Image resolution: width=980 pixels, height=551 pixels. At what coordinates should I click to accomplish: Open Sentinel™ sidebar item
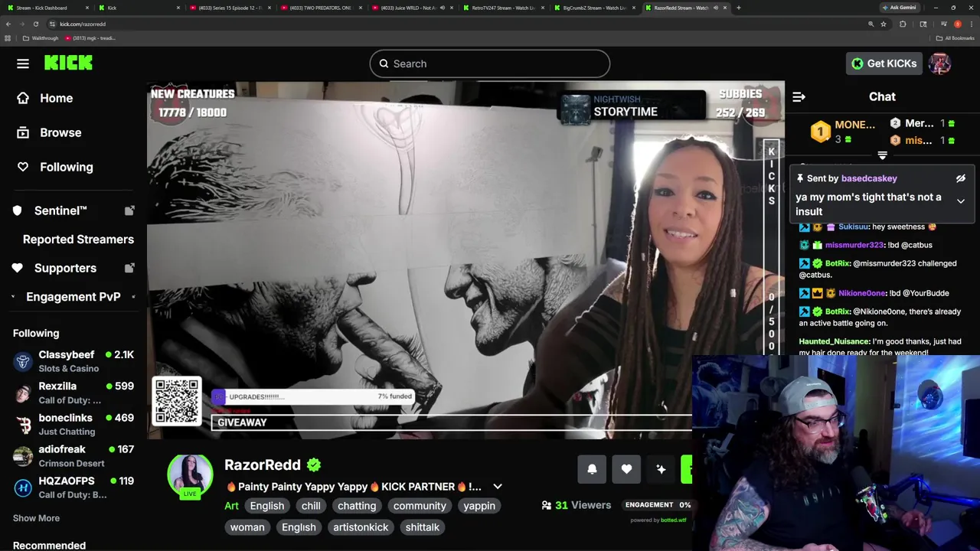(60, 210)
